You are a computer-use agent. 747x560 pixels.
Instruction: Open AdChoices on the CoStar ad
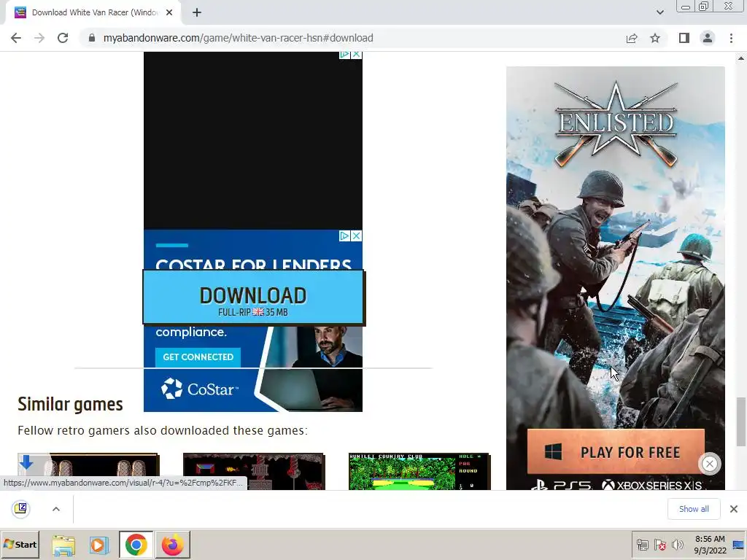344,236
